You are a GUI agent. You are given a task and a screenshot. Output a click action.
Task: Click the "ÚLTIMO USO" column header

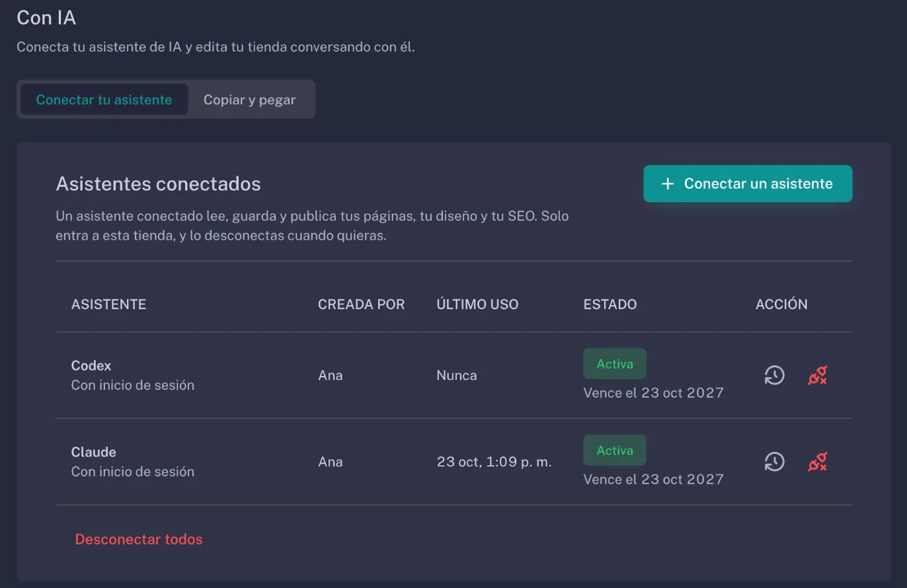[478, 304]
